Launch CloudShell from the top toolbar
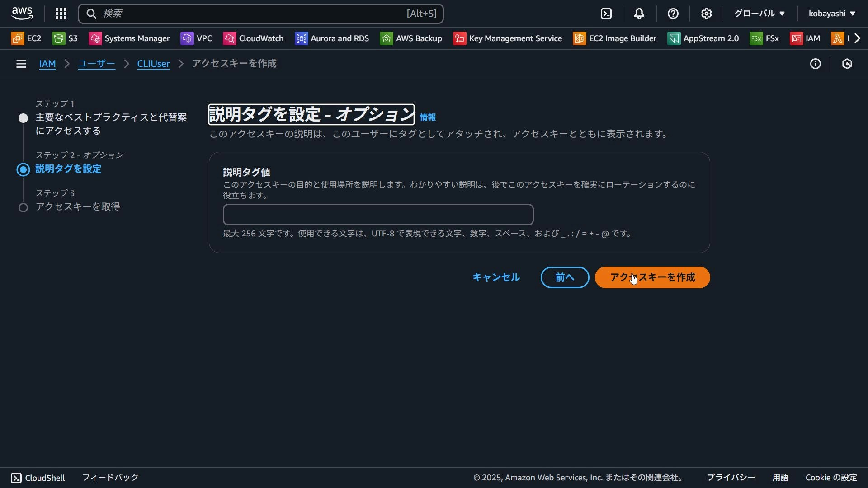This screenshot has width=868, height=488. [x=606, y=14]
